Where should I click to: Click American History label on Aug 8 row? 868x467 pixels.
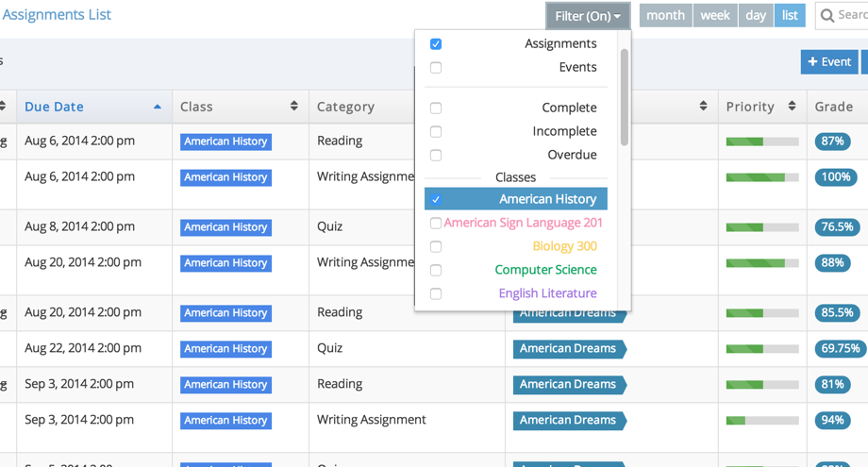(x=225, y=227)
